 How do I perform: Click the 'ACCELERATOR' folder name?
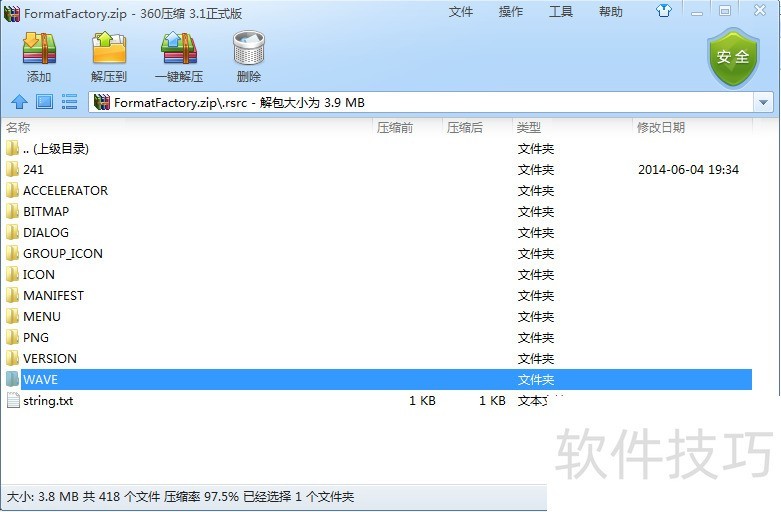65,190
